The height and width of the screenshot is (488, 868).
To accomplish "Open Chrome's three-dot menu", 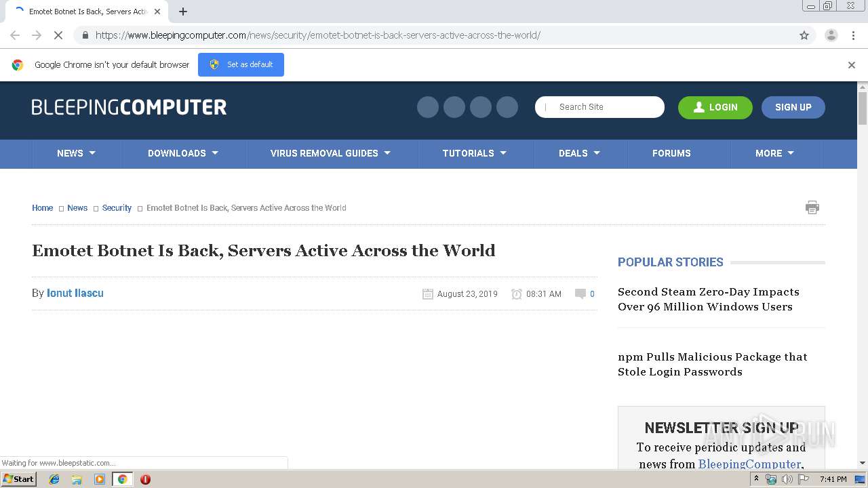I will 853,35.
